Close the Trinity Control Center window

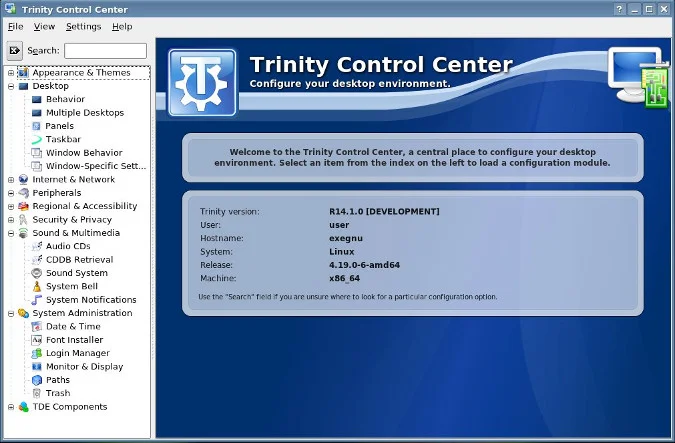[x=664, y=9]
